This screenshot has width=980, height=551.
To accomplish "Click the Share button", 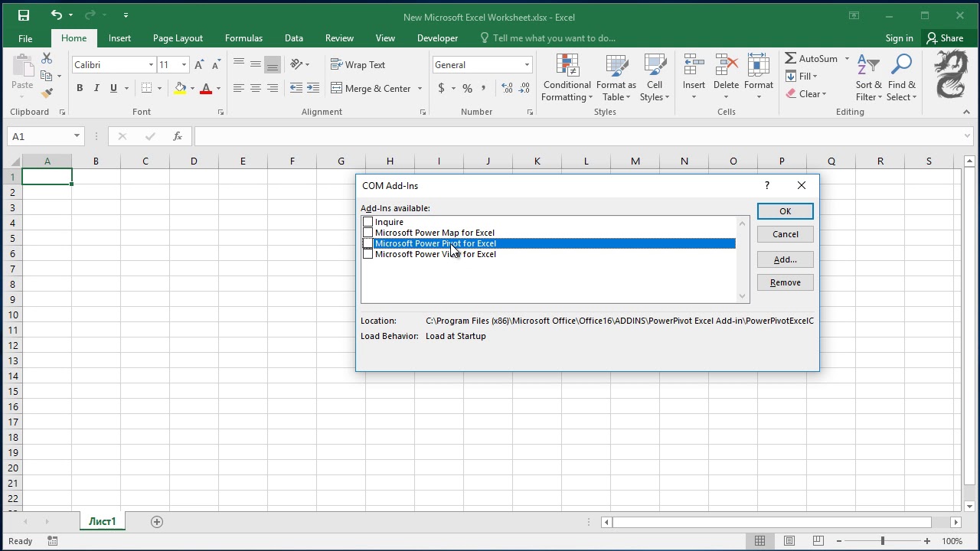I will 945,38.
